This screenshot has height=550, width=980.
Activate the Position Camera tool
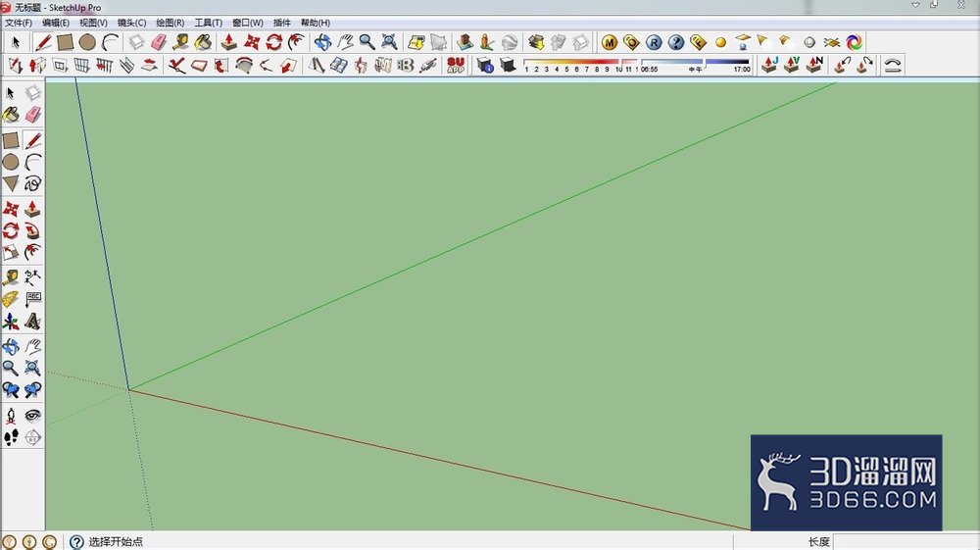coord(11,416)
